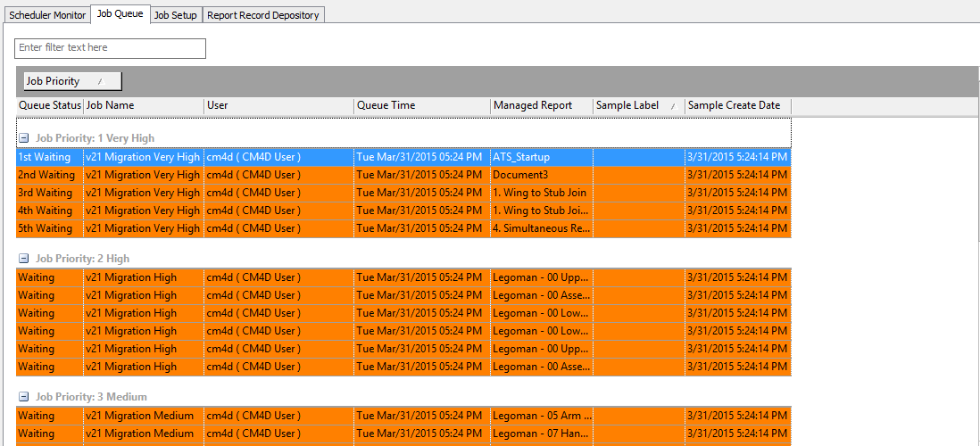Viewport: 980px width, 446px height.
Task: Select the 2nd Waiting Document3 job row
Action: click(402, 175)
